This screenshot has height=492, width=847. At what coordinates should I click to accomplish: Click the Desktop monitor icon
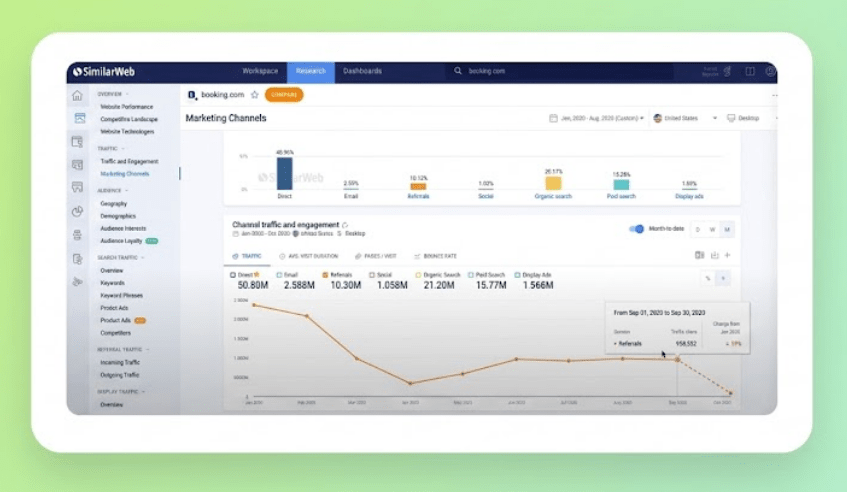coord(731,118)
